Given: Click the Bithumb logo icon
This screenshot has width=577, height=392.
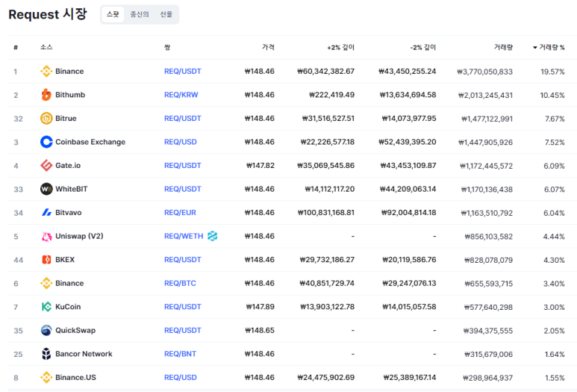Looking at the screenshot, I should [46, 95].
